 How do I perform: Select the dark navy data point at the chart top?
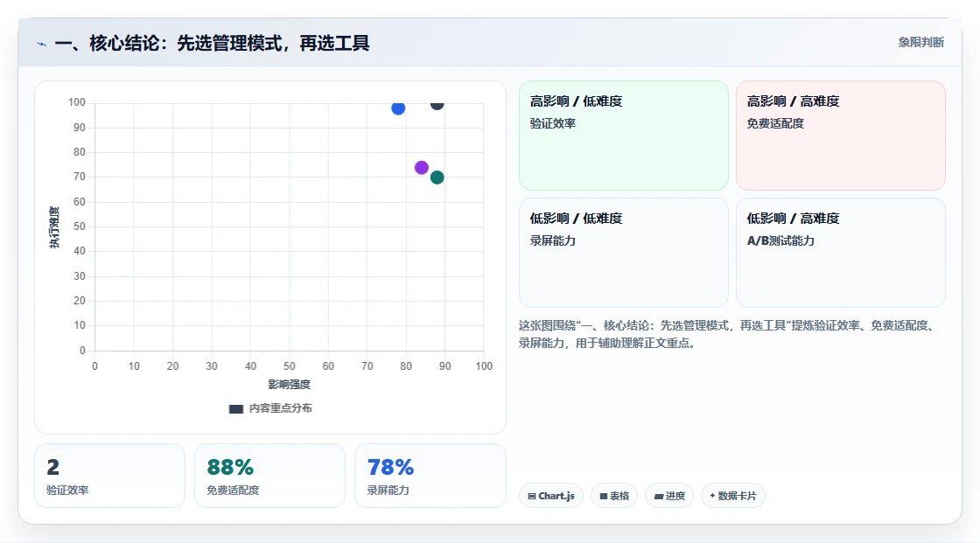click(x=437, y=104)
